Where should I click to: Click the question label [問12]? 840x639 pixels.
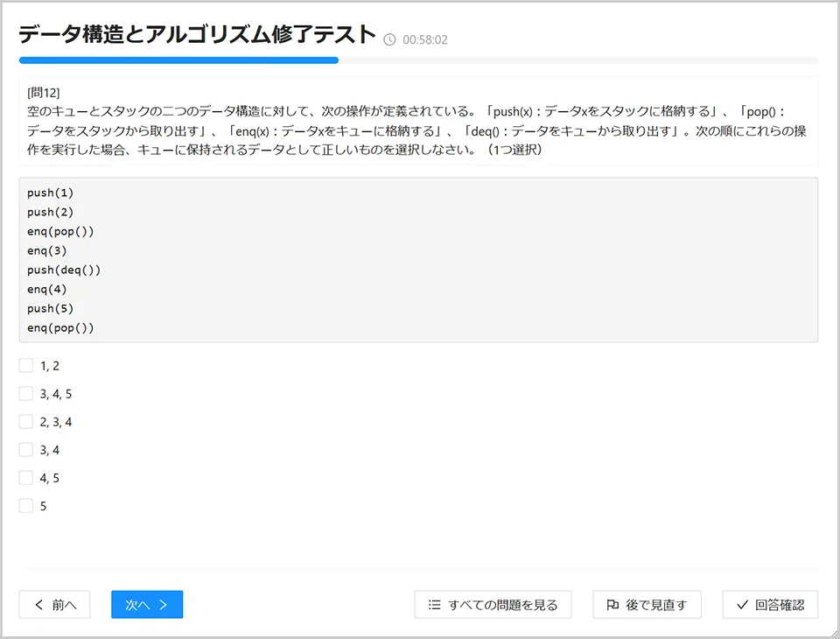(x=44, y=93)
